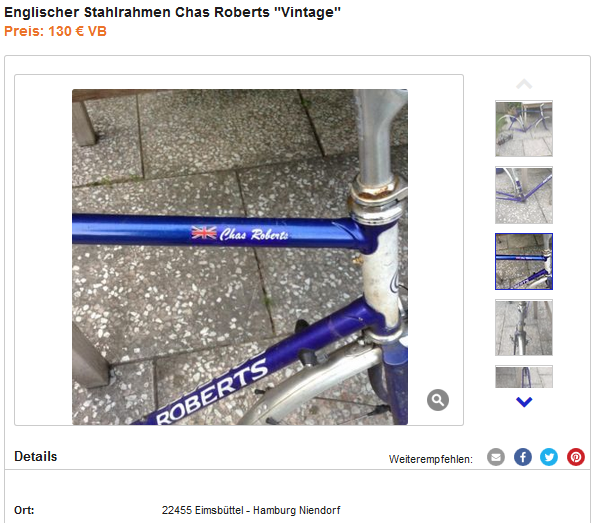601x523 pixels.
Task: Share listing on Facebook
Action: point(522,457)
